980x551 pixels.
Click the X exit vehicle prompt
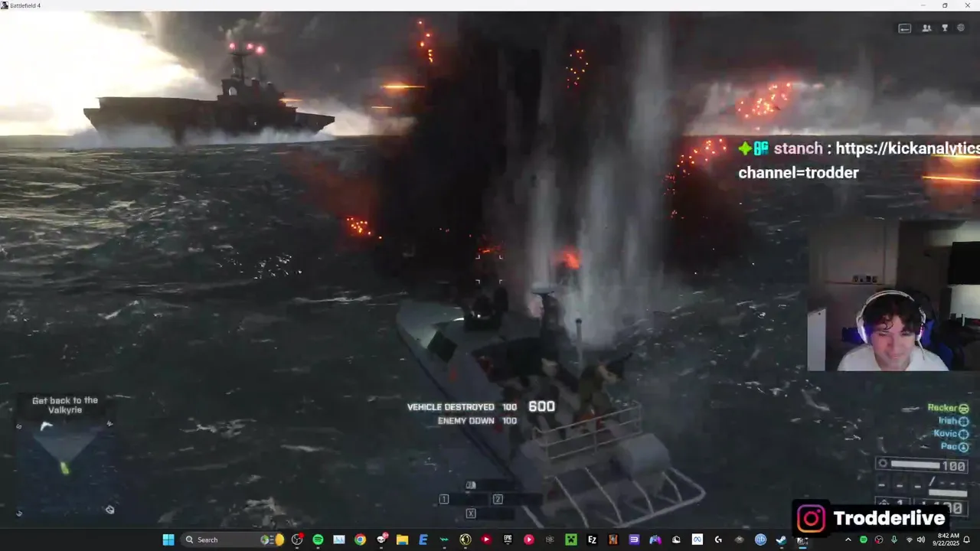coord(471,514)
